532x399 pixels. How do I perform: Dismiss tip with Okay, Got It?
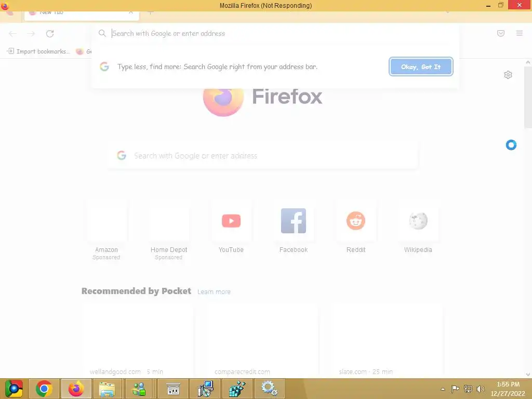(421, 67)
